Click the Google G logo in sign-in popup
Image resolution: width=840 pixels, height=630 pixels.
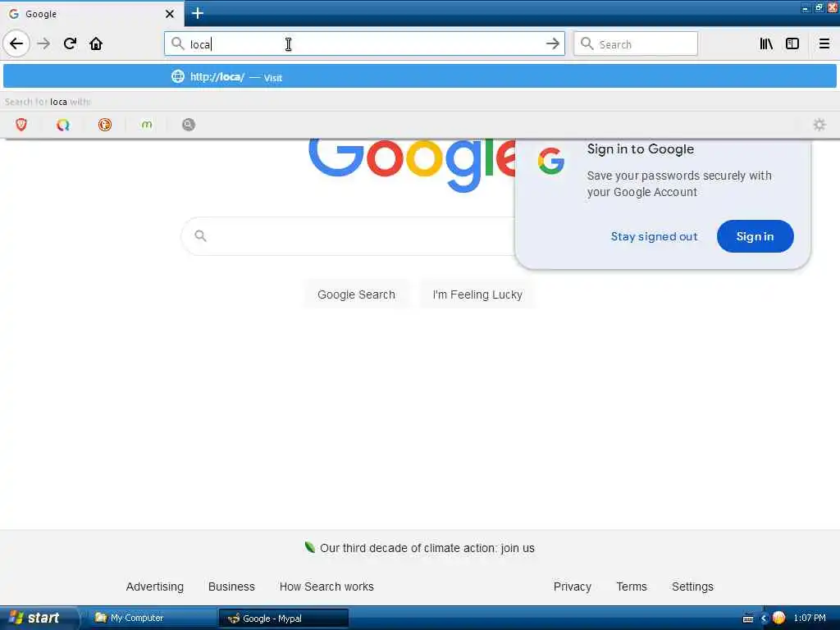[x=550, y=162]
